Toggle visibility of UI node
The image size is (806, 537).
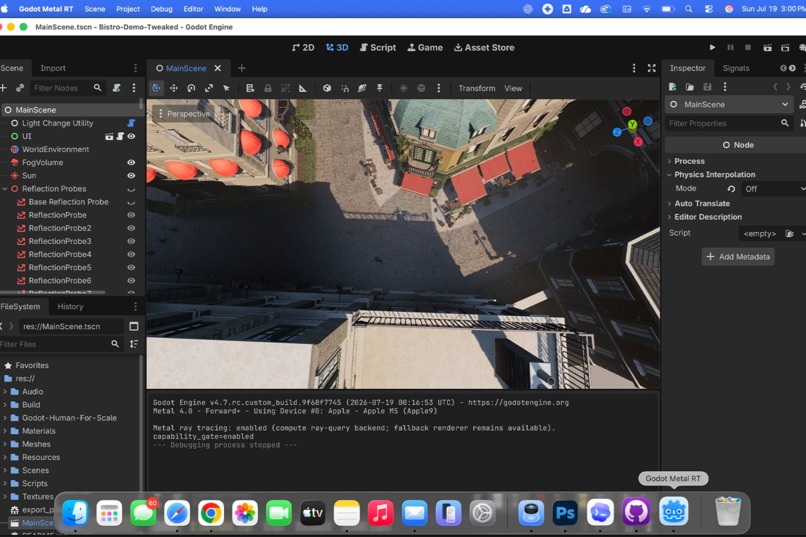coord(131,136)
